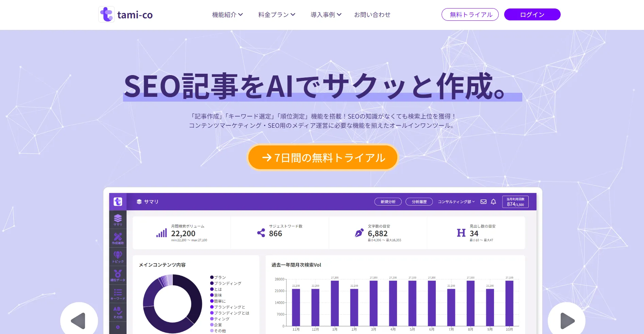Screen dimensions: 644x334
Task: Open the notification bell icon
Action: [493, 202]
